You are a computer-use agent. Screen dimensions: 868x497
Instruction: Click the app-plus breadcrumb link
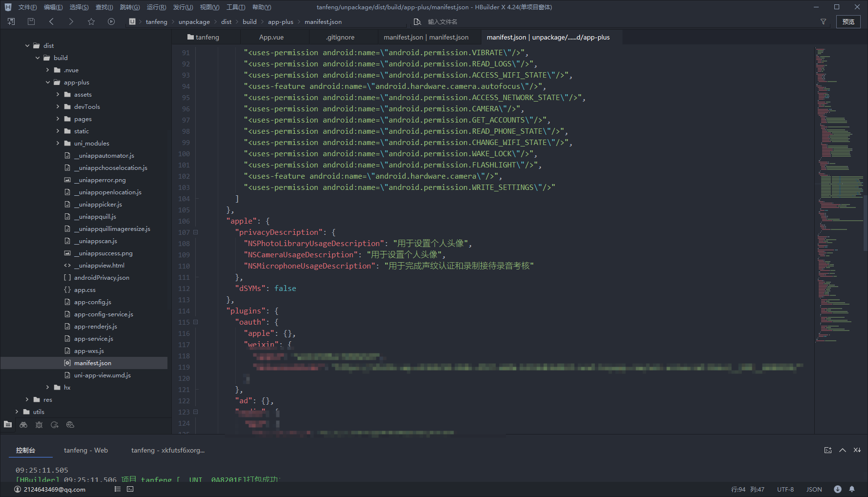point(281,22)
